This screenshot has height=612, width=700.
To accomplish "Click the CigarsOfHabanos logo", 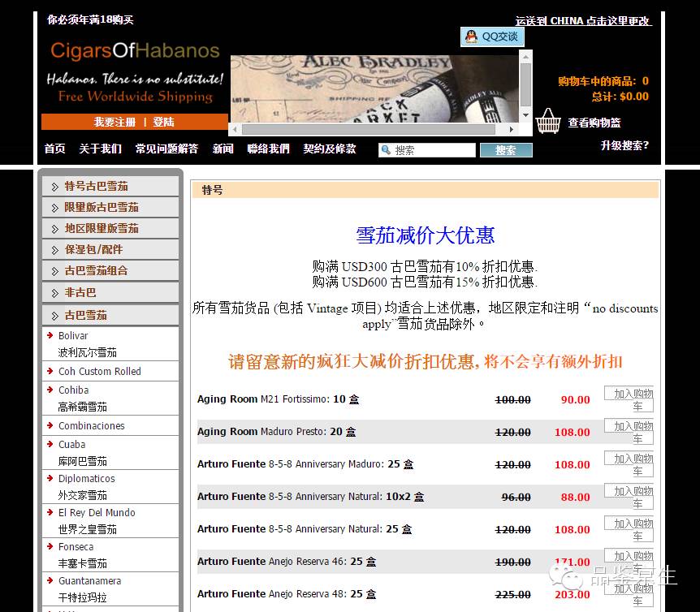I will tap(135, 50).
